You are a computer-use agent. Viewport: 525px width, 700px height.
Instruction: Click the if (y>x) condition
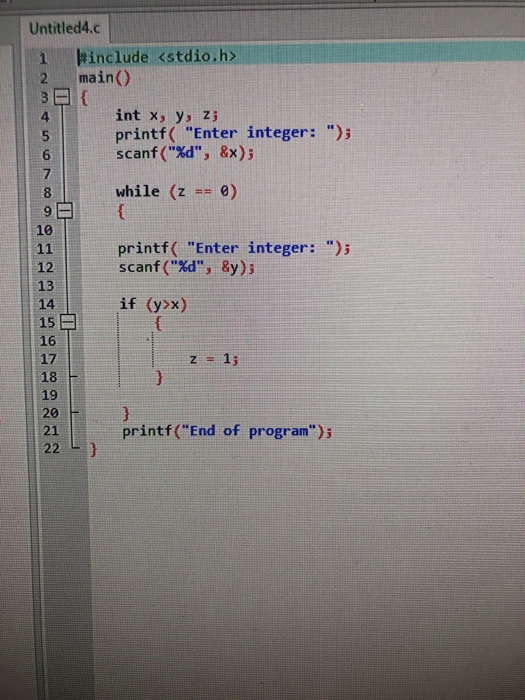point(153,304)
